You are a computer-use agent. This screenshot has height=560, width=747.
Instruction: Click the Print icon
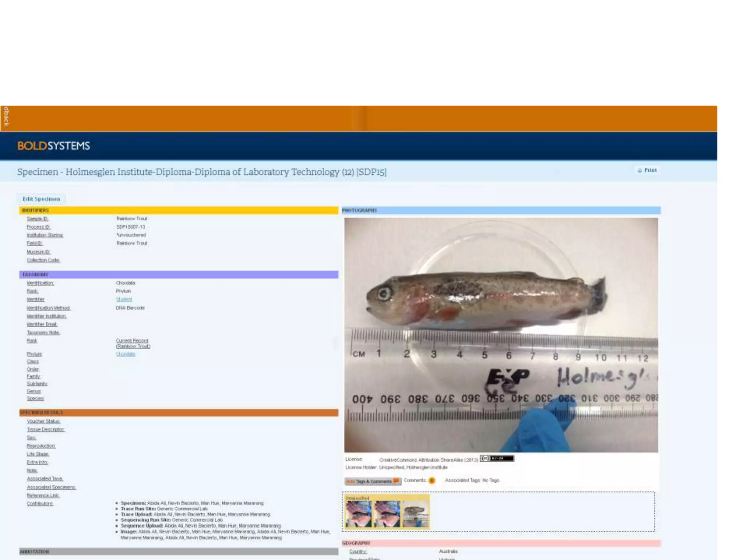(x=639, y=170)
